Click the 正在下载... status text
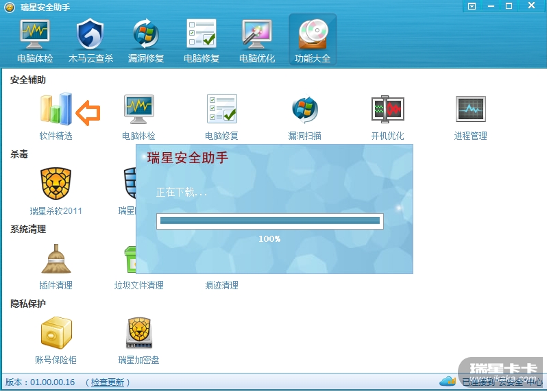 coord(182,192)
